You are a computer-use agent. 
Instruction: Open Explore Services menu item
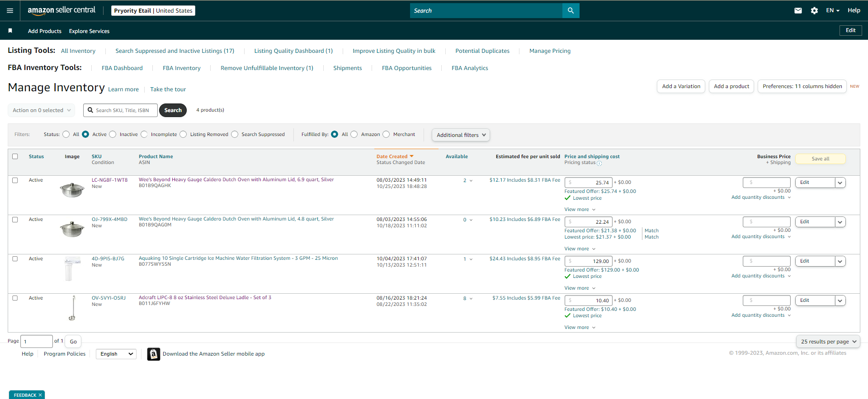coord(89,31)
